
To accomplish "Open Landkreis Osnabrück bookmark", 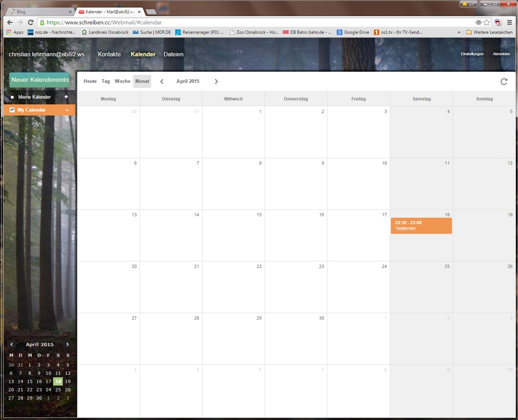I will pos(105,32).
